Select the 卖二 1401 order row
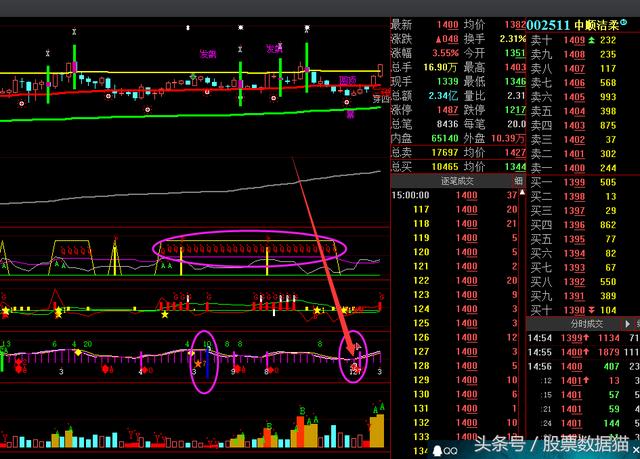The image size is (640, 459). tap(573, 154)
